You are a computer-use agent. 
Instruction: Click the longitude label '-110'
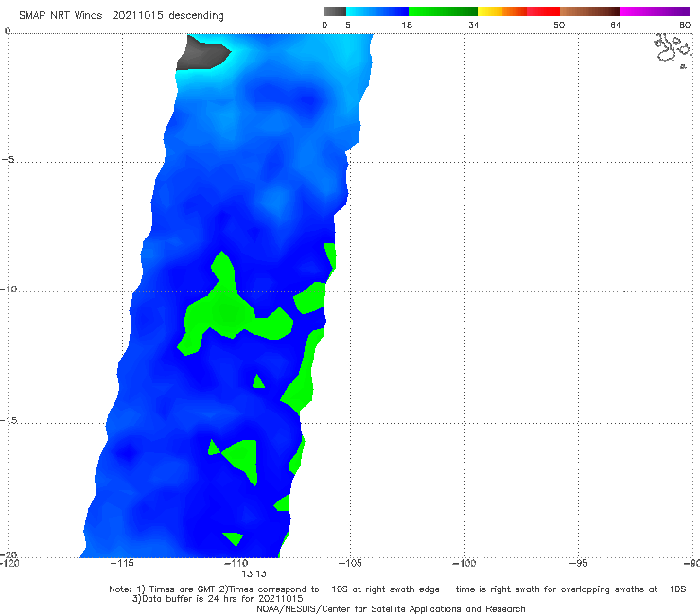236,563
